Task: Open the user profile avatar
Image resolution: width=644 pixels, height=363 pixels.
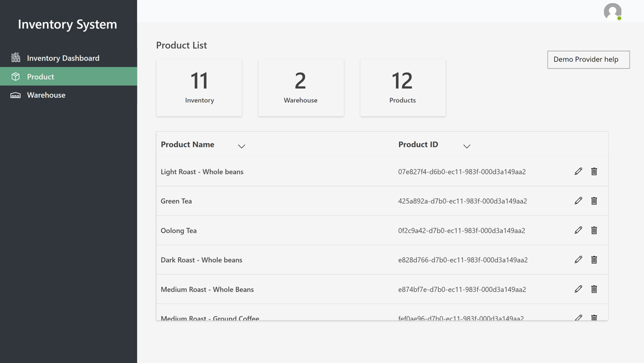Action: 612,11
